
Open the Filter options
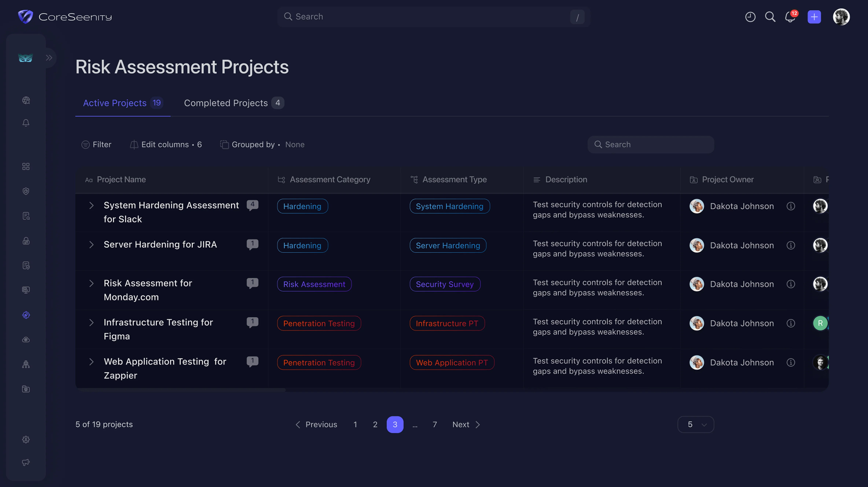pyautogui.click(x=96, y=145)
